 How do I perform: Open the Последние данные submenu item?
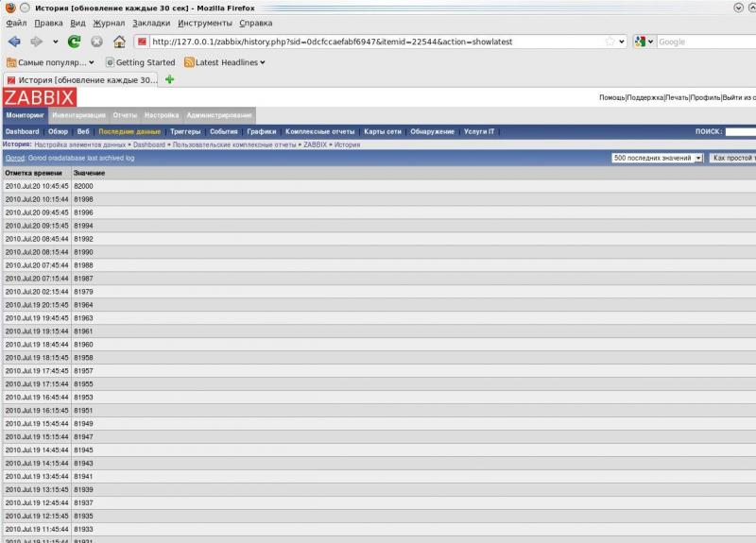pyautogui.click(x=129, y=131)
